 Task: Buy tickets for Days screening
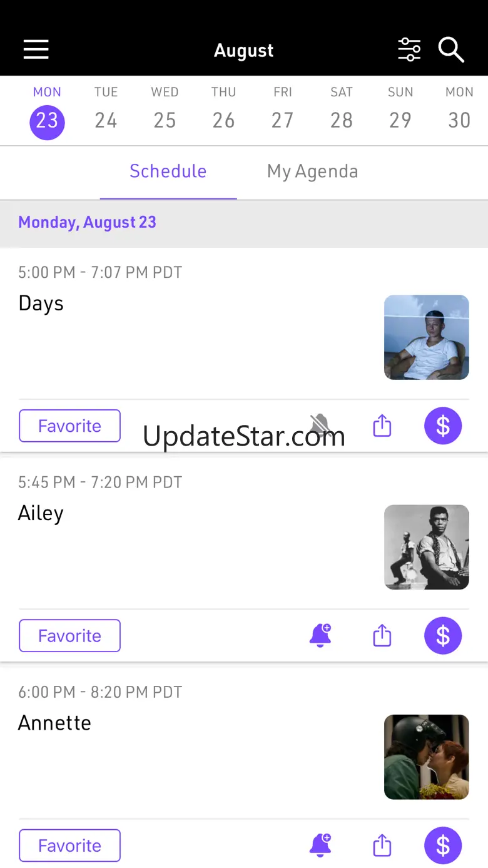[x=443, y=426]
